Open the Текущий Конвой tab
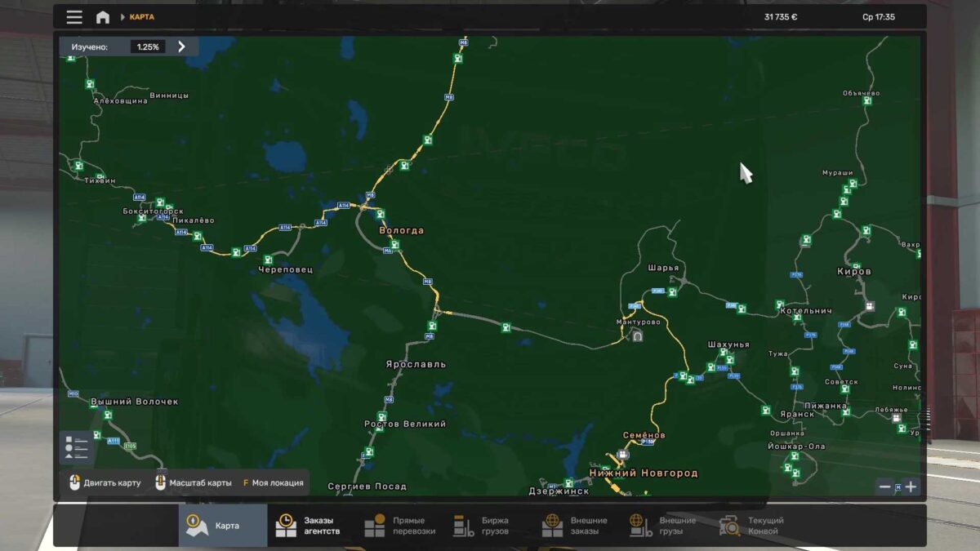The width and height of the screenshot is (980, 551). click(753, 526)
